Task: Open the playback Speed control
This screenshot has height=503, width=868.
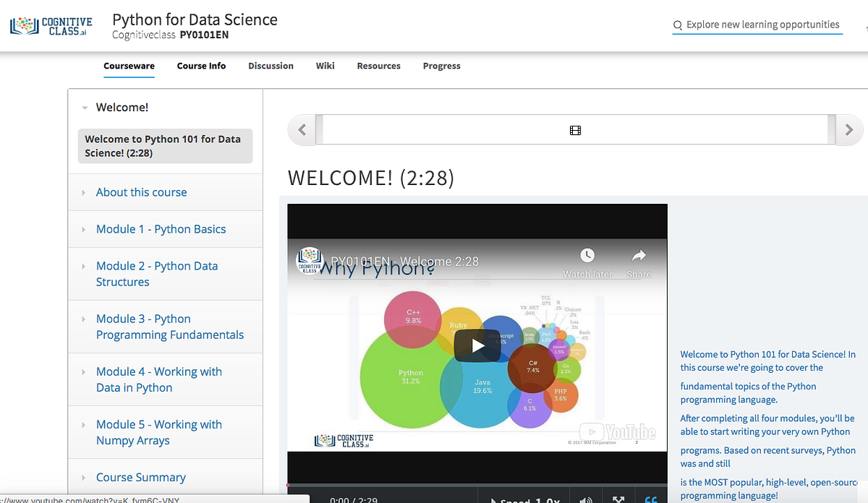Action: tap(526, 499)
